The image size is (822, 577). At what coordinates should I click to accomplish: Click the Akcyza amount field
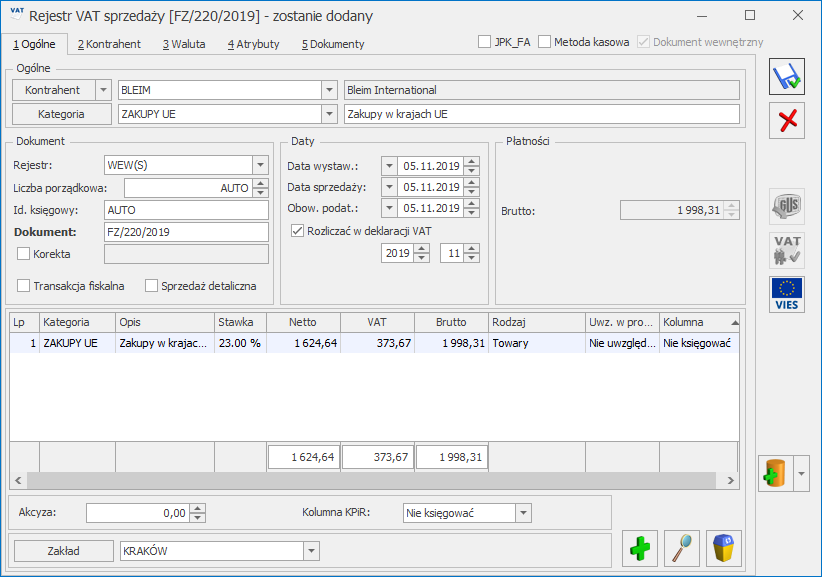[x=138, y=513]
